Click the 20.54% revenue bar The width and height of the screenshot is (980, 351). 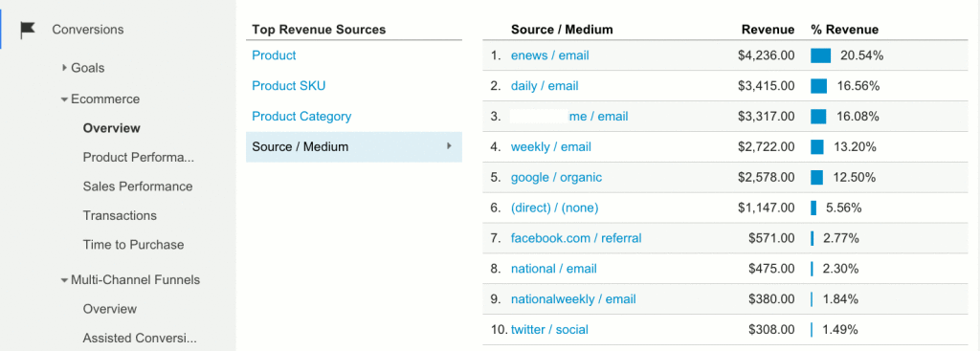pyautogui.click(x=820, y=55)
